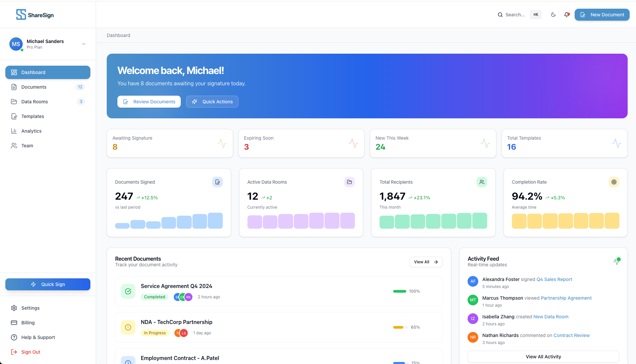Viewport: 636px width, 364px height.
Task: Click the View All arrow in Recent Documents
Action: tap(435, 262)
